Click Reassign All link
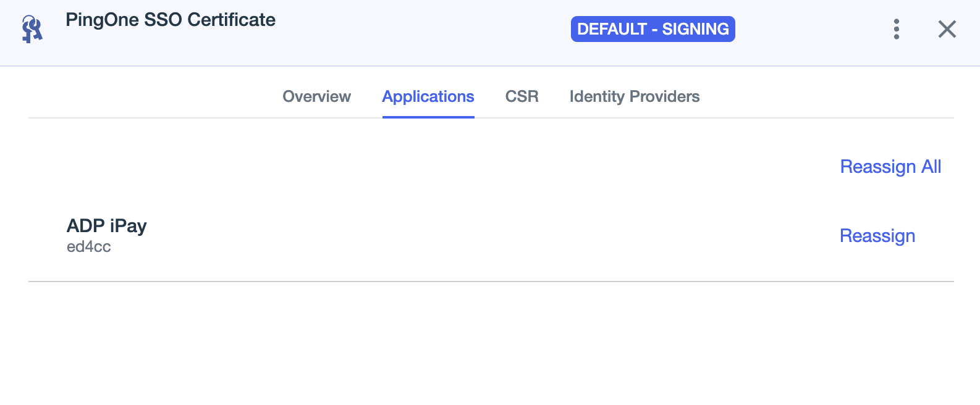This screenshot has width=980, height=405. tap(890, 166)
